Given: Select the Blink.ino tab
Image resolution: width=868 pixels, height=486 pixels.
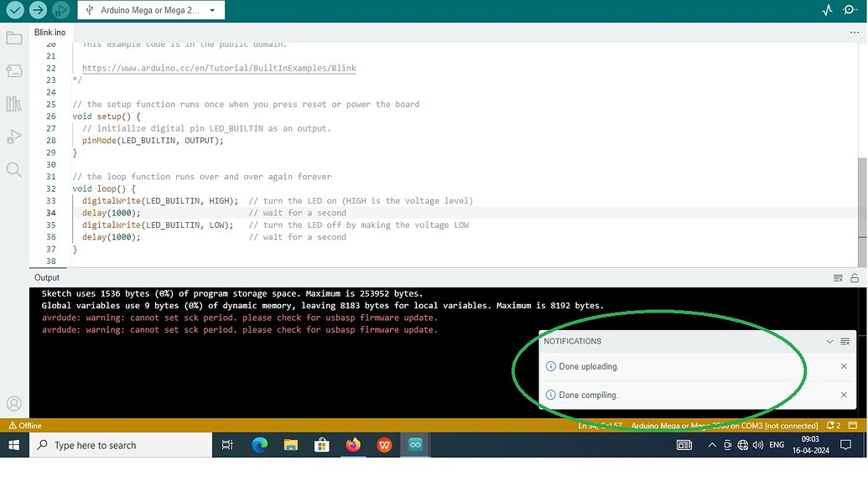Looking at the screenshot, I should [x=49, y=32].
